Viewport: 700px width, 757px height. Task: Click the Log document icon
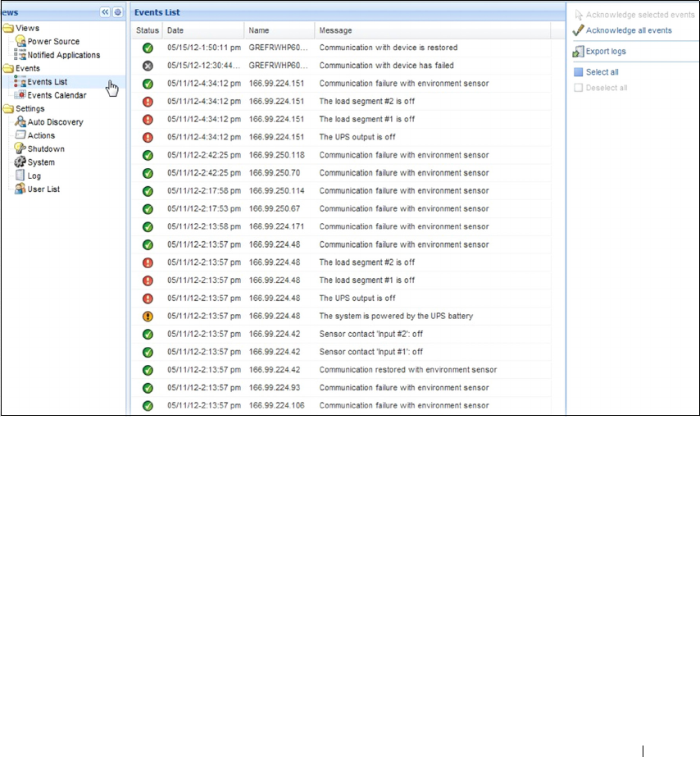(x=20, y=176)
